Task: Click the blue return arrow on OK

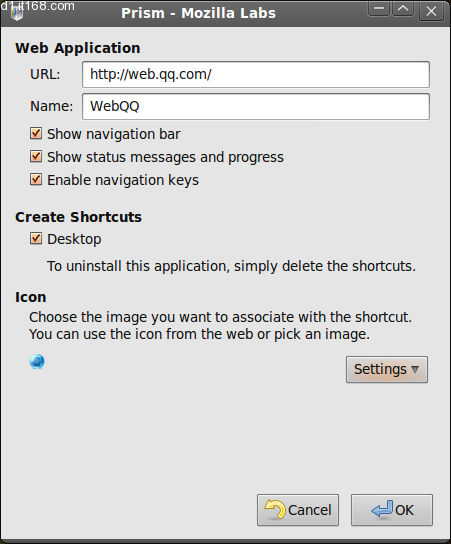Action: (x=382, y=509)
